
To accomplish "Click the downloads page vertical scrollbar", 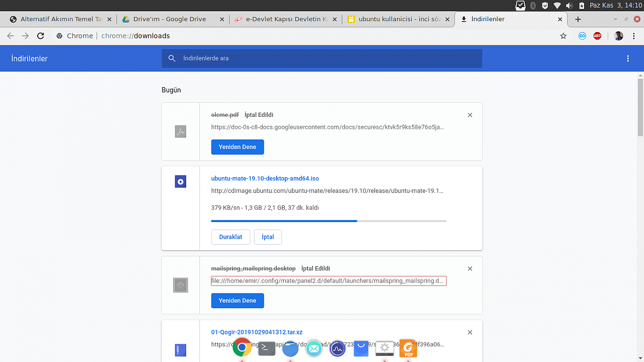I will pos(640,107).
